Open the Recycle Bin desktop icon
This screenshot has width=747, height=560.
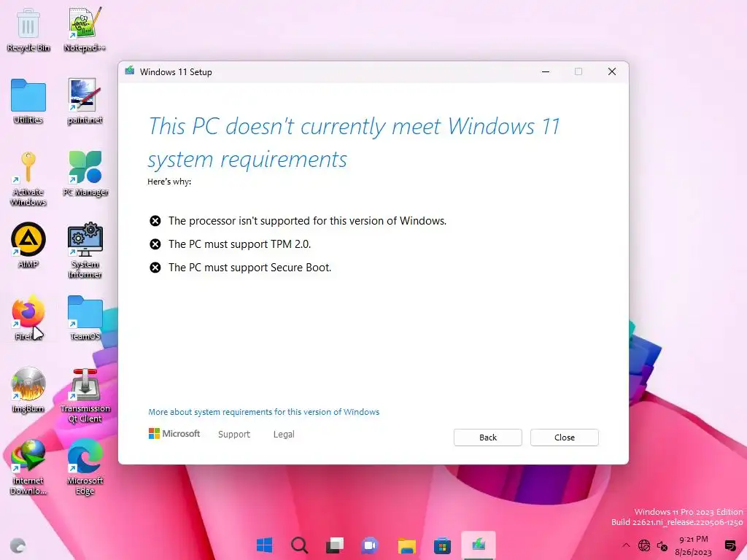coord(28,29)
